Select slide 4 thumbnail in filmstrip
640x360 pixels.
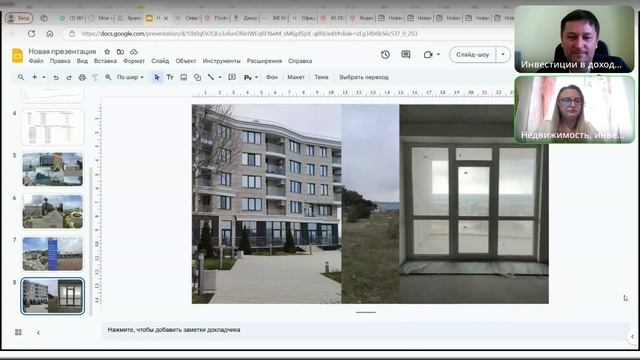(53, 127)
